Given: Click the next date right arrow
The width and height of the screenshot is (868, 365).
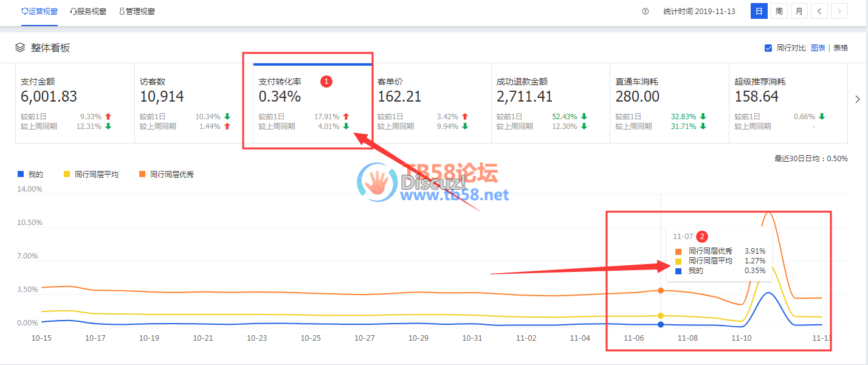Looking at the screenshot, I should (839, 11).
